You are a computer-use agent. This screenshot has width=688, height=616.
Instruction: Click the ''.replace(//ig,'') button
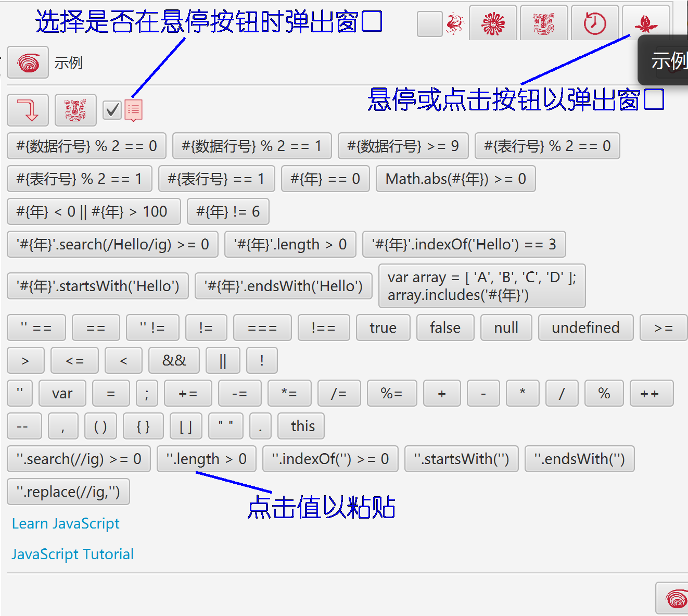(68, 492)
